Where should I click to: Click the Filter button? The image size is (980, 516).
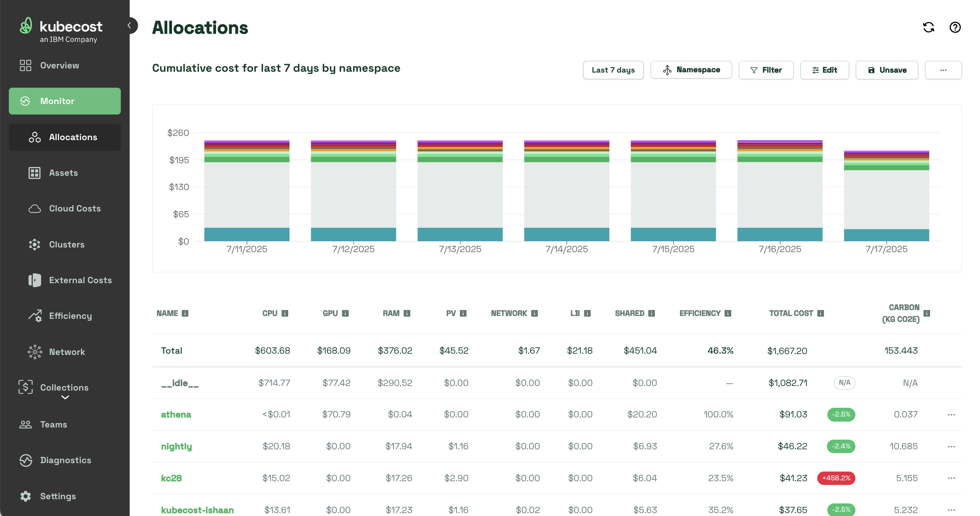coord(766,70)
